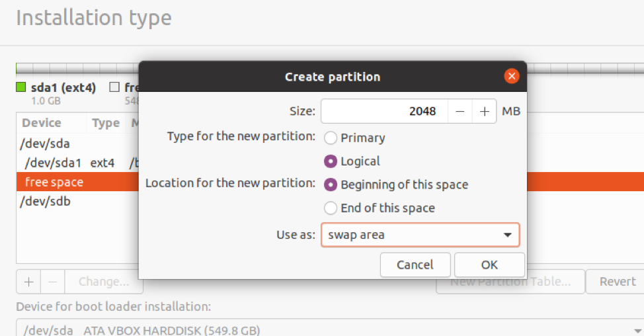Screen dimensions: 644x336
Task: Open the Use as dropdown
Action: click(420, 235)
